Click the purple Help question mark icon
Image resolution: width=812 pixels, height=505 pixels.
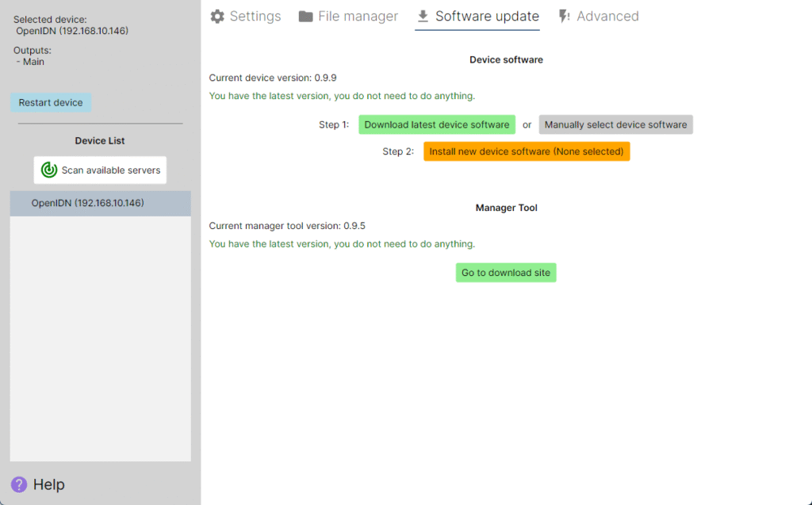tap(19, 484)
